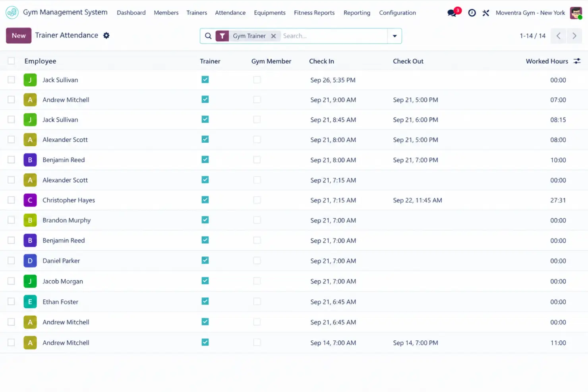Open the Members menu
This screenshot has height=392, width=588.
pyautogui.click(x=166, y=13)
